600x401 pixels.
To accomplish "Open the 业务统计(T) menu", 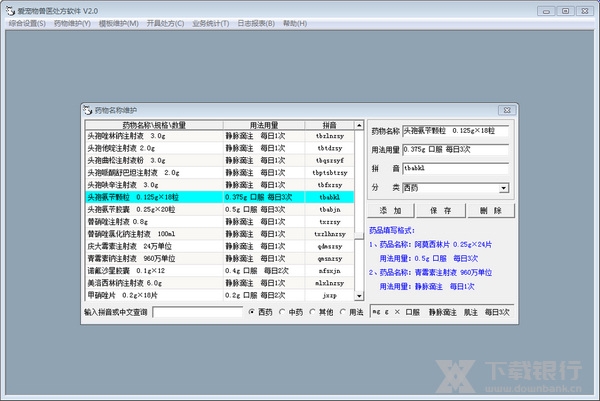I will point(211,23).
